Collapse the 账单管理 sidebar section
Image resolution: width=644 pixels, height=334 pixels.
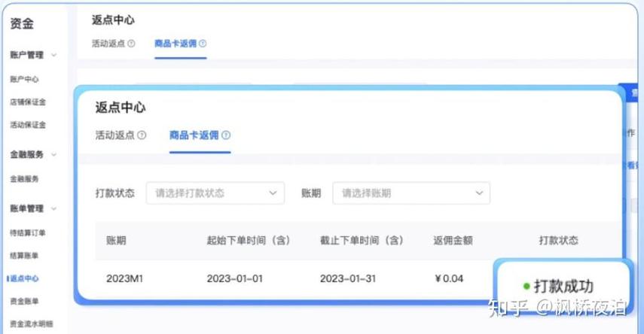pyautogui.click(x=53, y=208)
